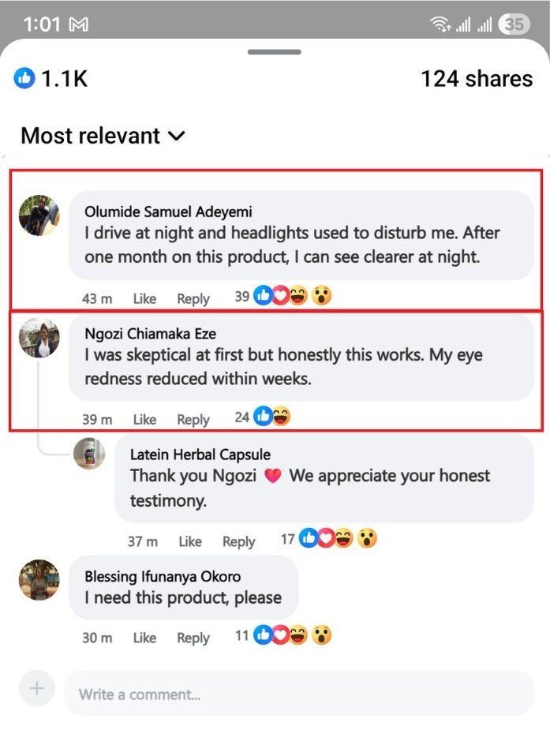Tap the Write a comment field
Screen dimensions: 550x756
[x=298, y=694]
